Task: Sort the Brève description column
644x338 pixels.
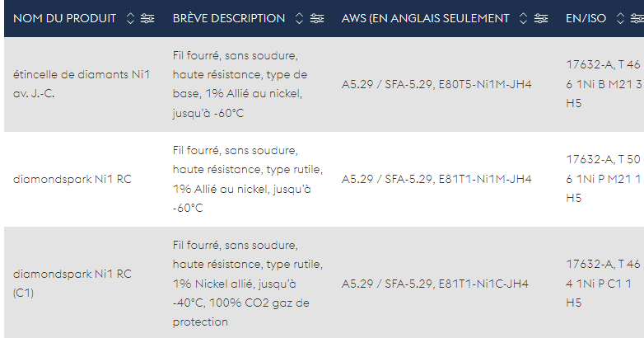Action: 300,18
